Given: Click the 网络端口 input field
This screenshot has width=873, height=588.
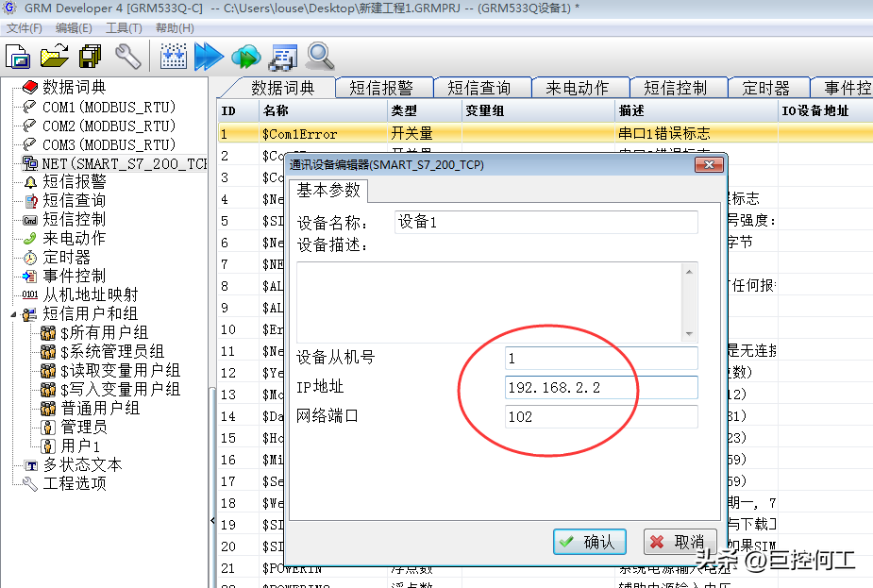Looking at the screenshot, I should pos(601,416).
